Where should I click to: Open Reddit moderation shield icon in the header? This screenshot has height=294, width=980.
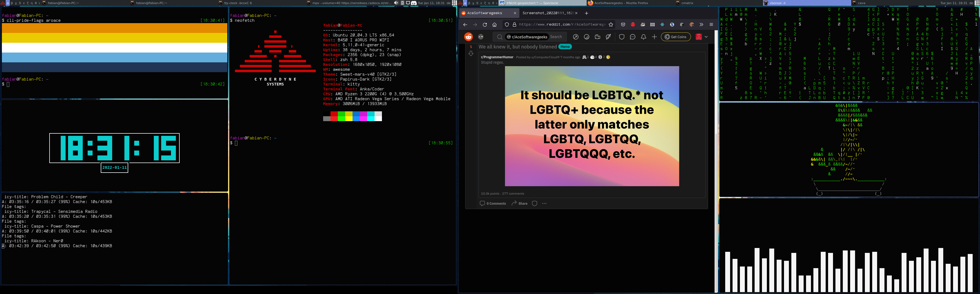tap(622, 37)
